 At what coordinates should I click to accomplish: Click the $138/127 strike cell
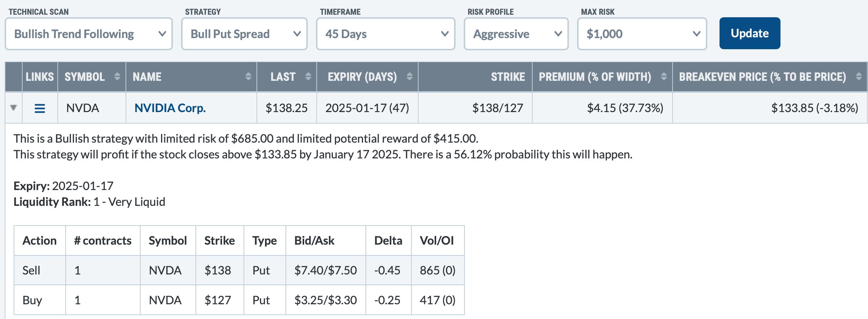coord(497,108)
